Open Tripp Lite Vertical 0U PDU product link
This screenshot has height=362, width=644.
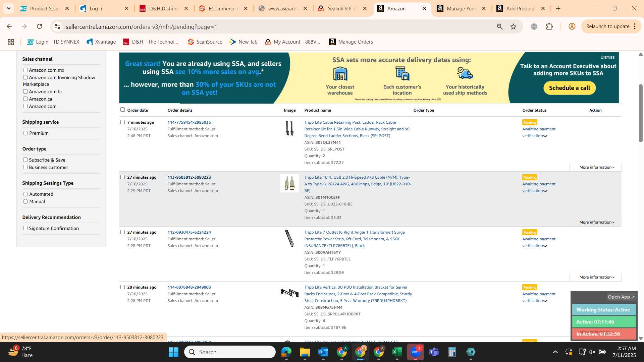point(358,294)
